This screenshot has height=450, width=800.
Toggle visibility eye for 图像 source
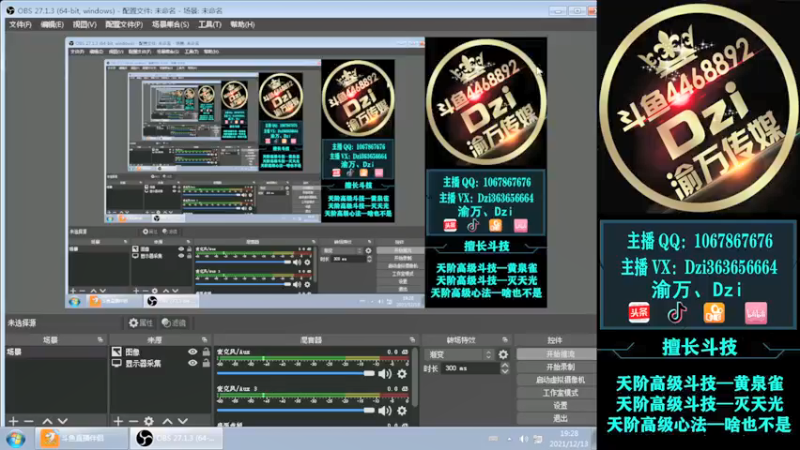point(192,352)
